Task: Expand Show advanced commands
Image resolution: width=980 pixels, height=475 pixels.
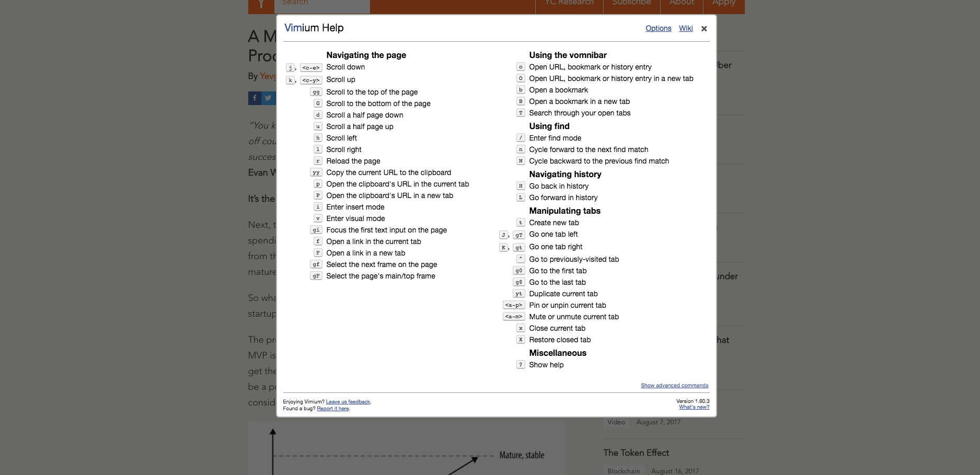Action: coord(674,386)
